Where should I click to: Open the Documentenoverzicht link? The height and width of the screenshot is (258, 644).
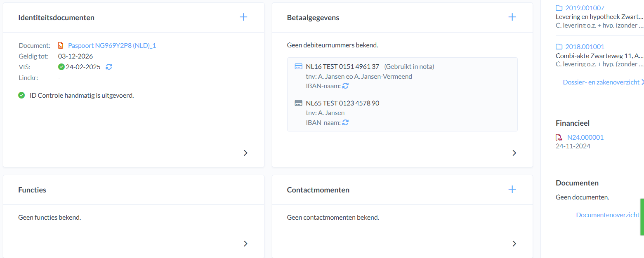point(607,215)
